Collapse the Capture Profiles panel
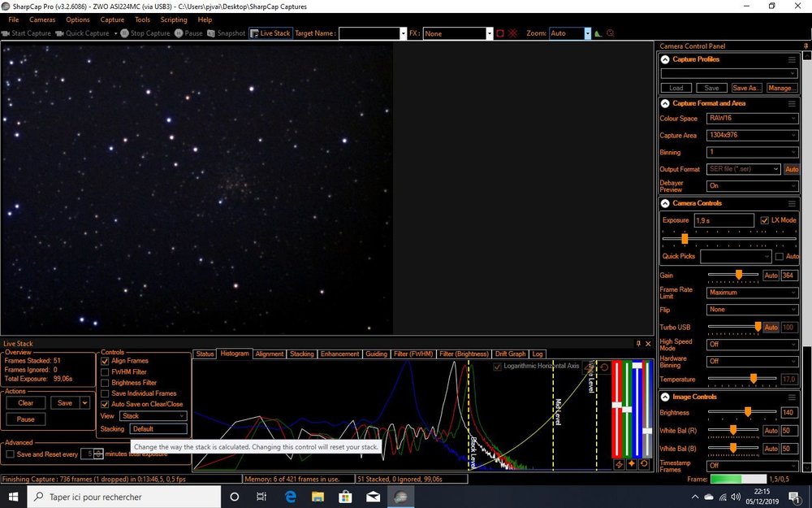The height and width of the screenshot is (508, 812). coord(665,59)
